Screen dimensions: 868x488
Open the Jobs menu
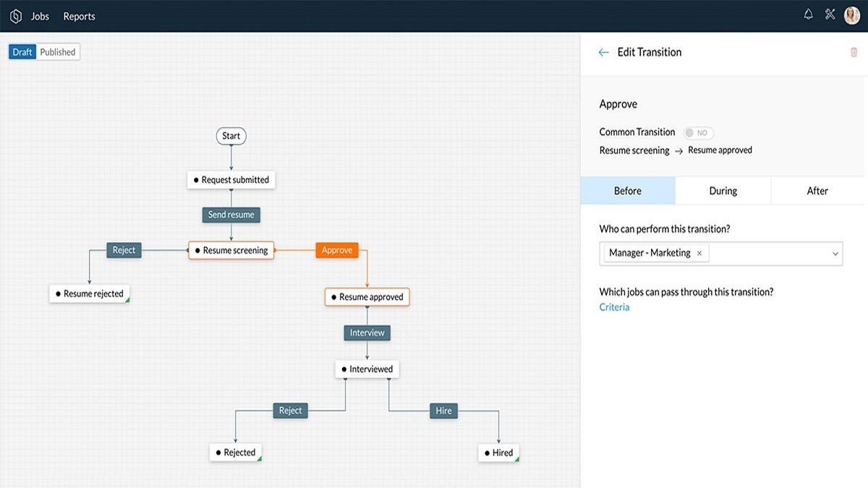click(x=39, y=15)
